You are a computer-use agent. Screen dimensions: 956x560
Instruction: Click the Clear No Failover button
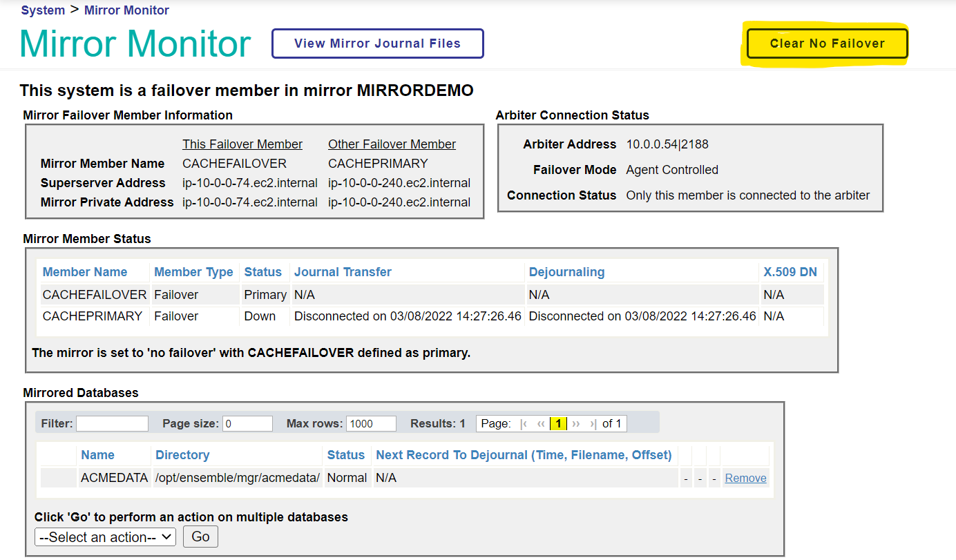(x=827, y=44)
